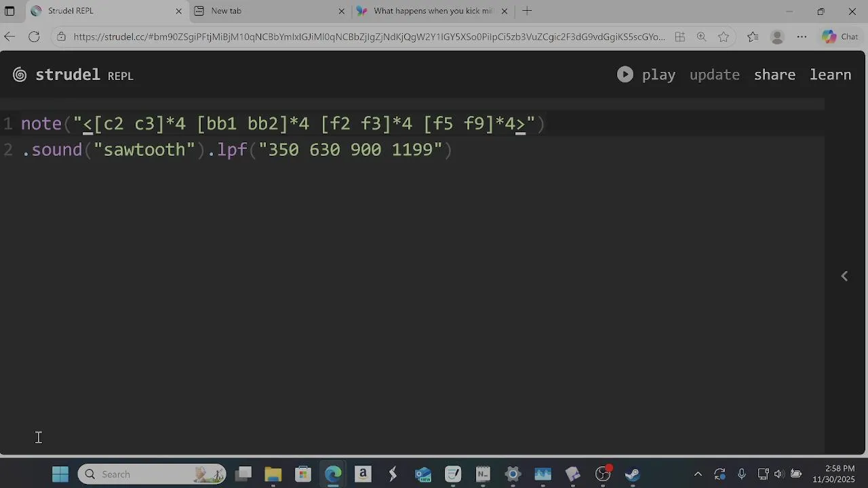Click the strudel.cc address bar URL
Screen dimensions: 868x488
[x=370, y=37]
